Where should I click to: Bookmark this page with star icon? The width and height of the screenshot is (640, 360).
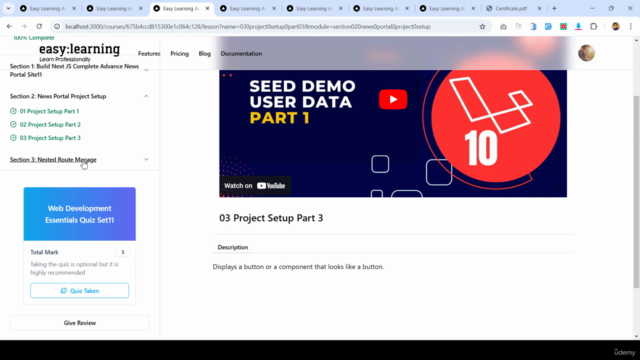(x=482, y=27)
